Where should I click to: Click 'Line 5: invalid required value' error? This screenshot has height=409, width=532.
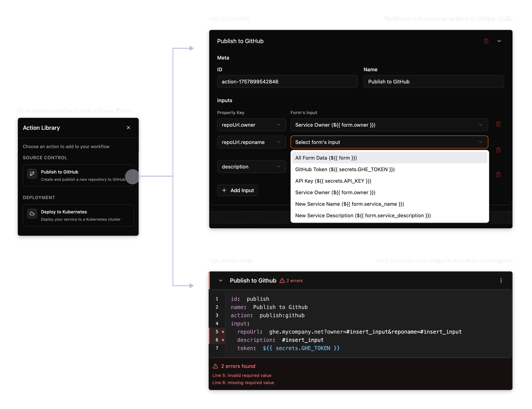click(242, 375)
